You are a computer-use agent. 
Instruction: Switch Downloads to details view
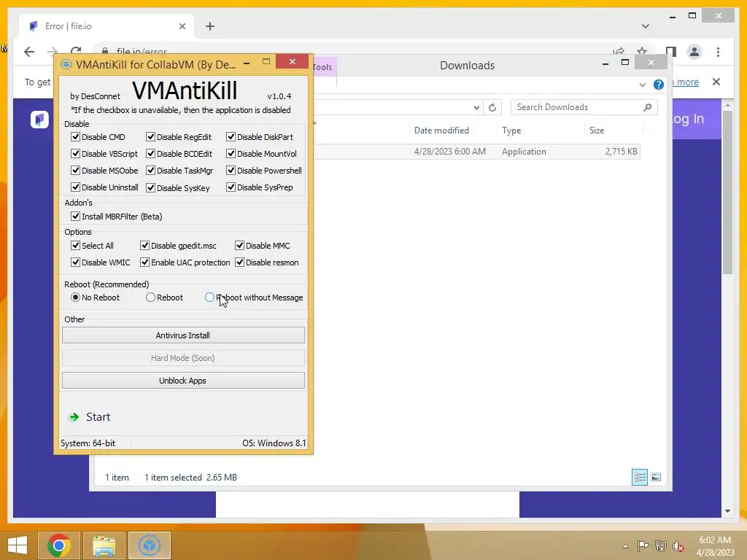click(639, 477)
